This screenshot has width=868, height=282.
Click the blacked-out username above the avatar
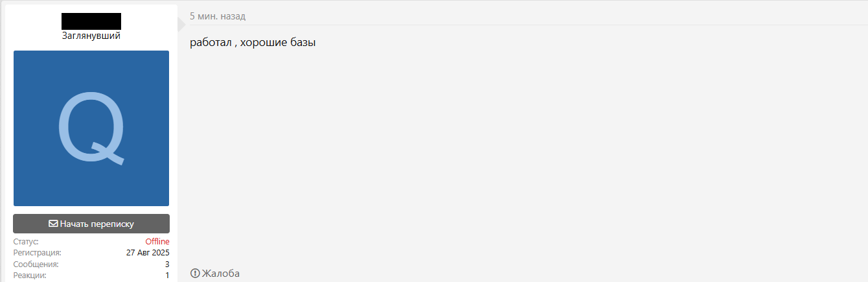point(91,21)
